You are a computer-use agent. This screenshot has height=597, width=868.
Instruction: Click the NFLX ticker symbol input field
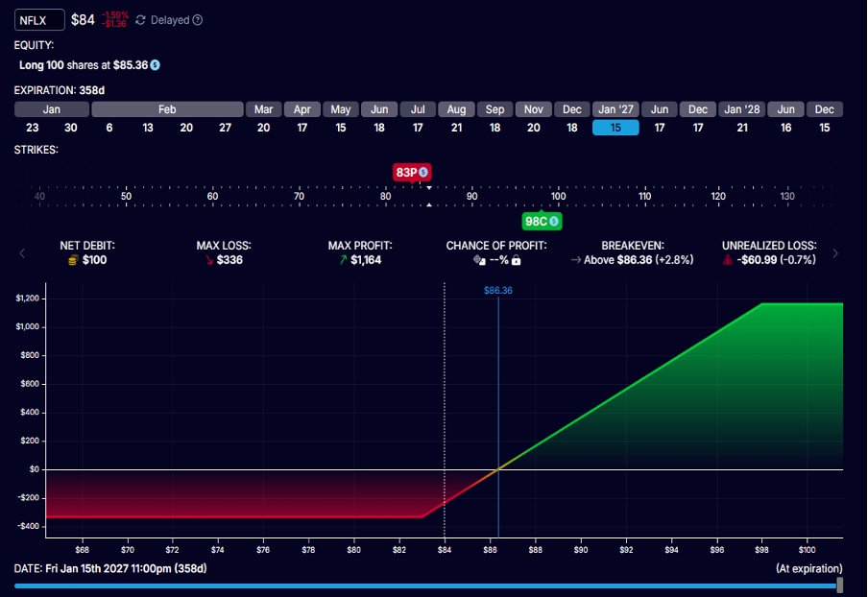pyautogui.click(x=40, y=20)
